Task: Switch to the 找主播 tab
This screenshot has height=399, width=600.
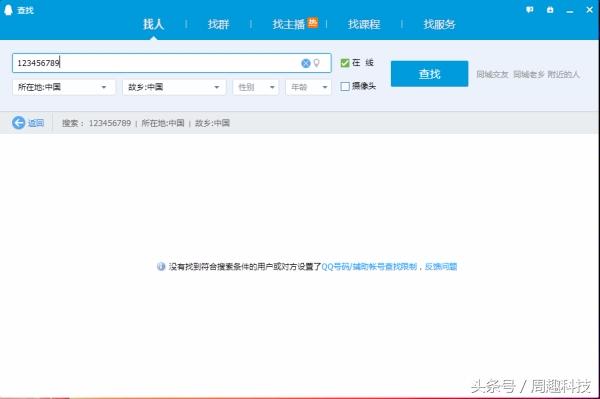Action: pyautogui.click(x=289, y=24)
